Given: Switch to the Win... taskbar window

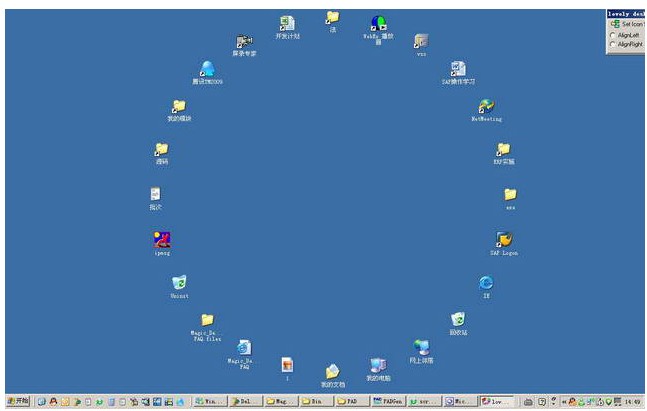Looking at the screenshot, I should point(210,401).
